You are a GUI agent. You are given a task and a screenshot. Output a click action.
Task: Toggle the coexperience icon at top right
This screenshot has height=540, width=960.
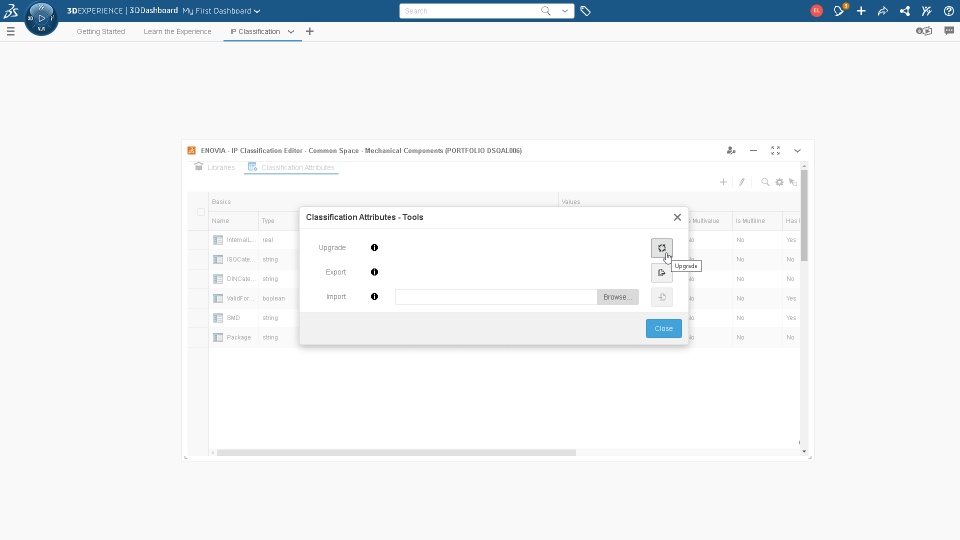tap(924, 31)
